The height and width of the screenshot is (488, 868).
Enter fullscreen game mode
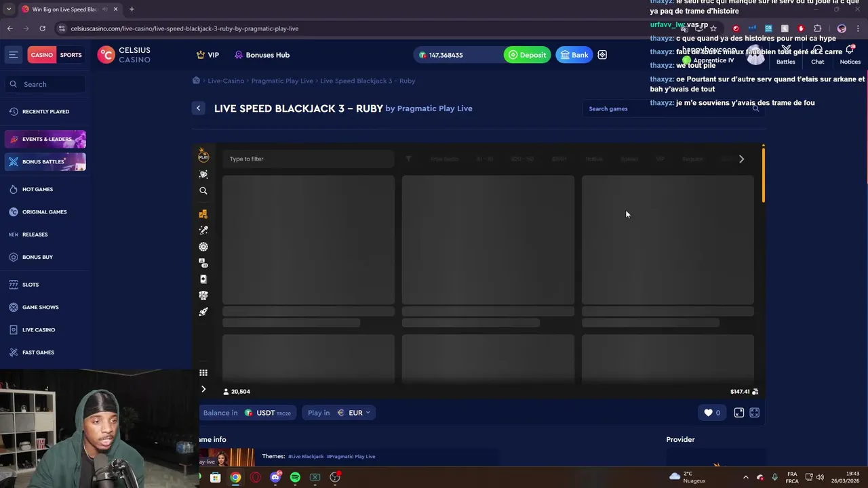pyautogui.click(x=754, y=413)
